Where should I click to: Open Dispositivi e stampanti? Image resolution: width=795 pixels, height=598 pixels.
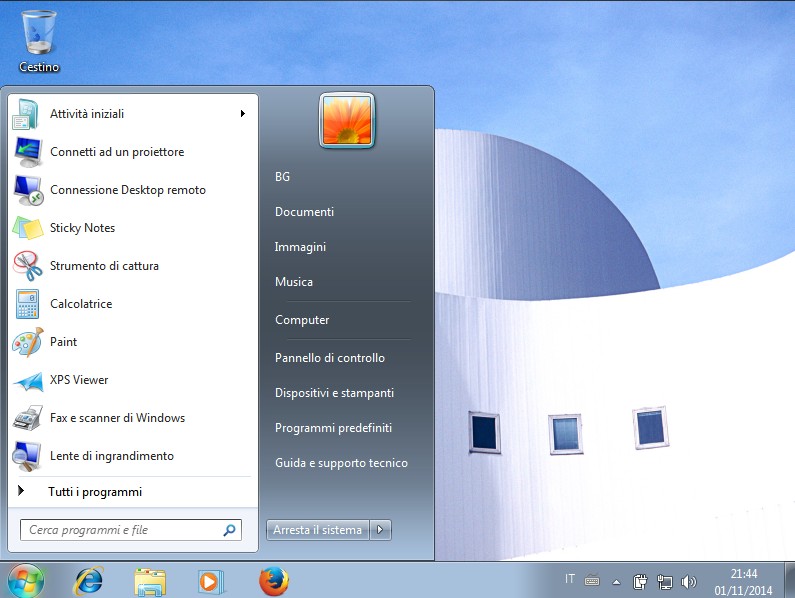tap(334, 393)
